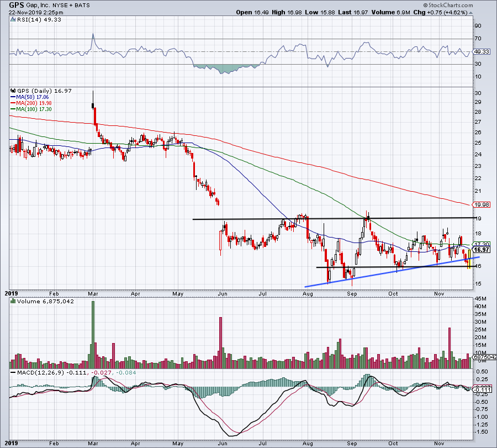
Task: Select the blue MA(50) line swatch
Action: (13, 97)
